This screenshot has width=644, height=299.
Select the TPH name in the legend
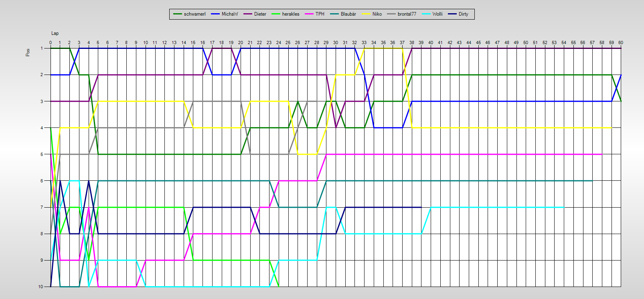click(x=320, y=14)
